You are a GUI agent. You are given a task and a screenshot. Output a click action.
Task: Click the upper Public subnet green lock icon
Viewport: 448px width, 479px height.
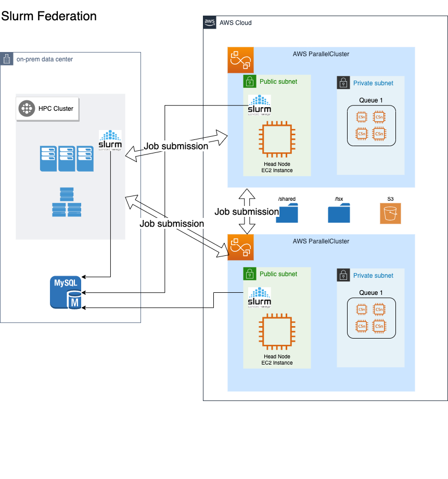(x=250, y=82)
